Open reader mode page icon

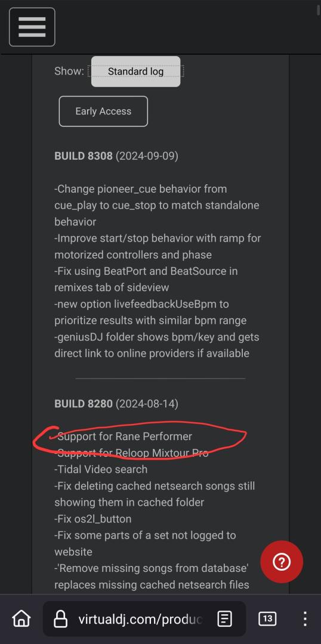[x=224, y=618]
